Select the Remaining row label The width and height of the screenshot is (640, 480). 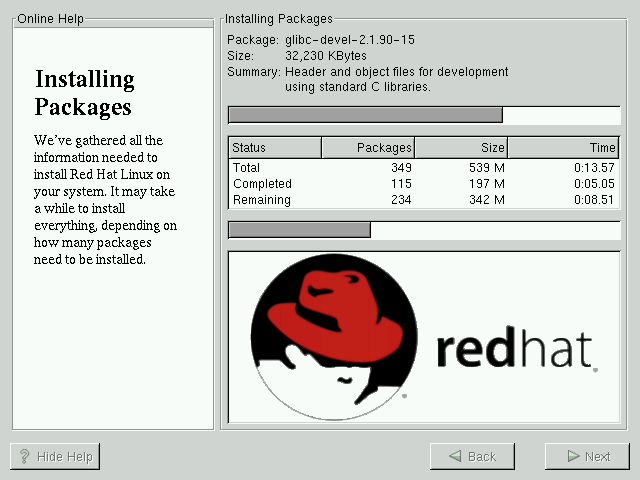point(262,200)
